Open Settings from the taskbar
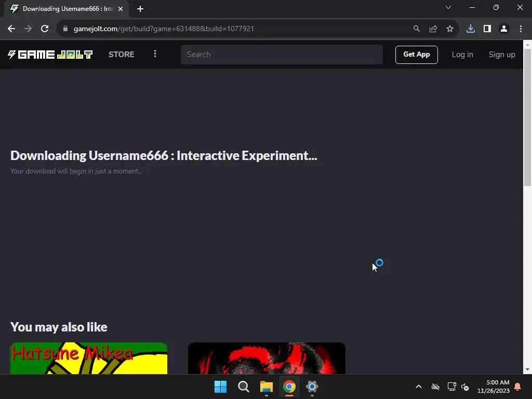532x399 pixels. coord(312,387)
